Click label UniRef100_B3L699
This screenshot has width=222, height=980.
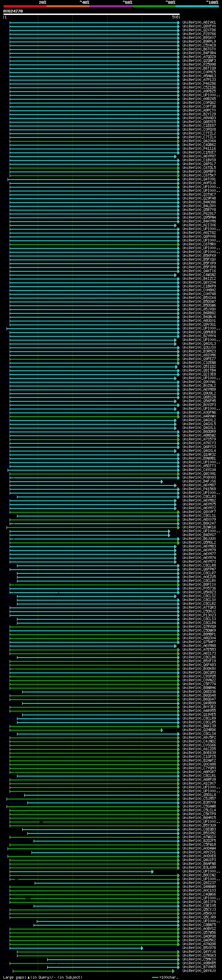pos(199,867)
